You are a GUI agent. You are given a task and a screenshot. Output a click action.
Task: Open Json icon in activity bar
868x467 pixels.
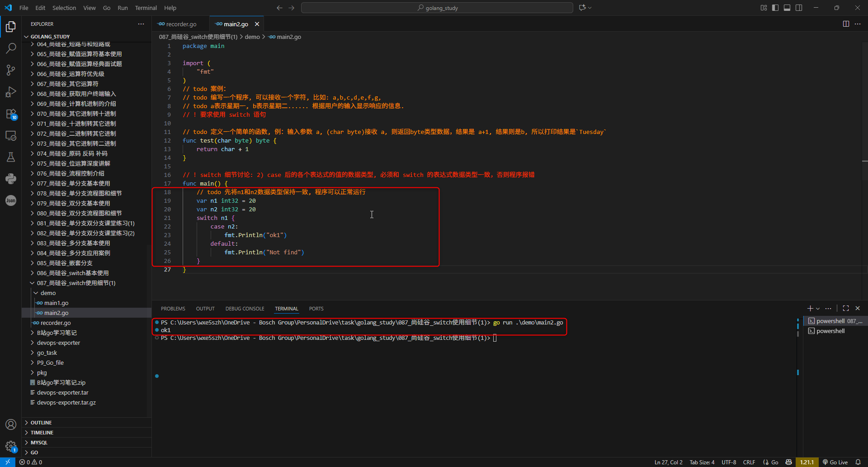coord(11,200)
